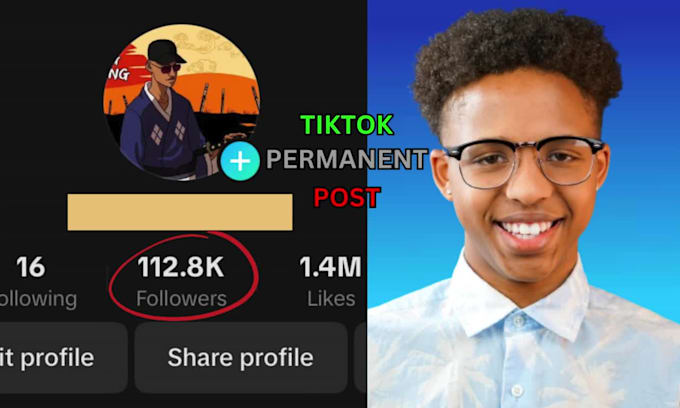Click the man's black-rimmed eyeglasses
This screenshot has width=680, height=408.
click(523, 161)
